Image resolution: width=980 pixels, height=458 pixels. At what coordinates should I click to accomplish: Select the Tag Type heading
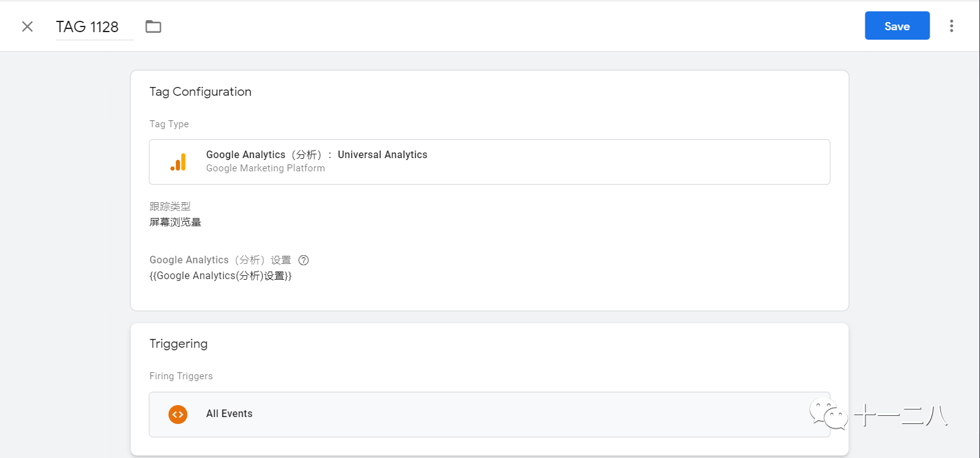pyautogui.click(x=169, y=123)
